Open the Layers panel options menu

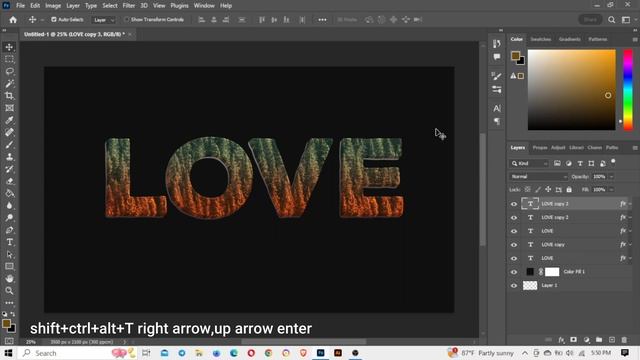click(635, 148)
